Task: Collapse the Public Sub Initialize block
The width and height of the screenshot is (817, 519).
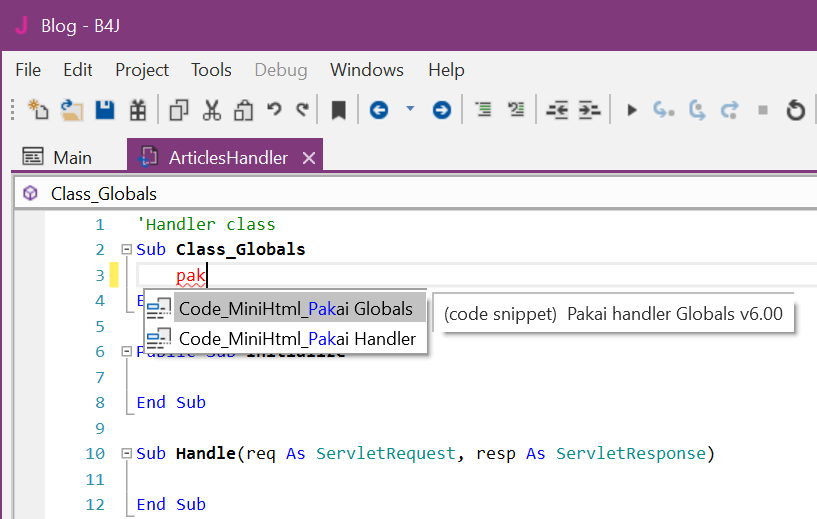Action: (x=126, y=352)
